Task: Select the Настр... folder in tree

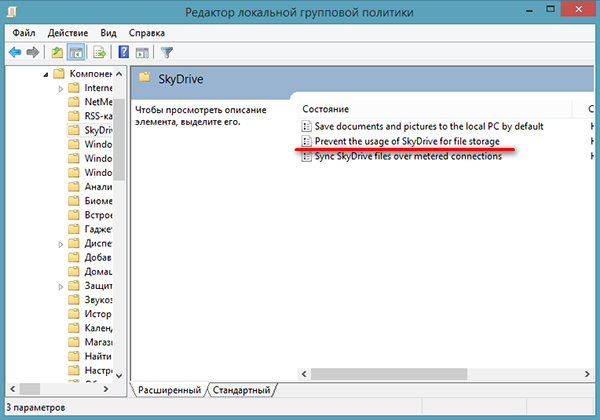Action: coord(90,371)
